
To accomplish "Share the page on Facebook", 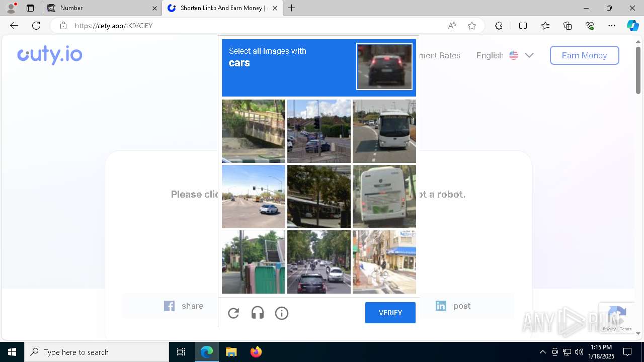I will tap(184, 306).
